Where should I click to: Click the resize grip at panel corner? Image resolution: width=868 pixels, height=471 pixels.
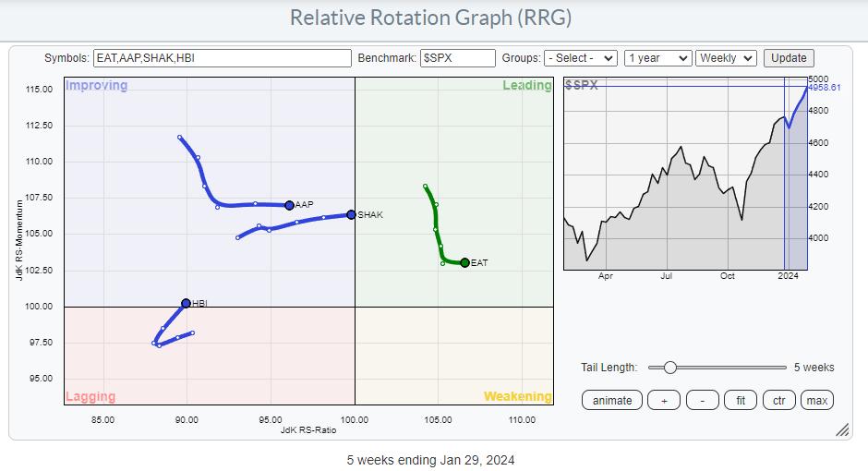click(x=842, y=430)
